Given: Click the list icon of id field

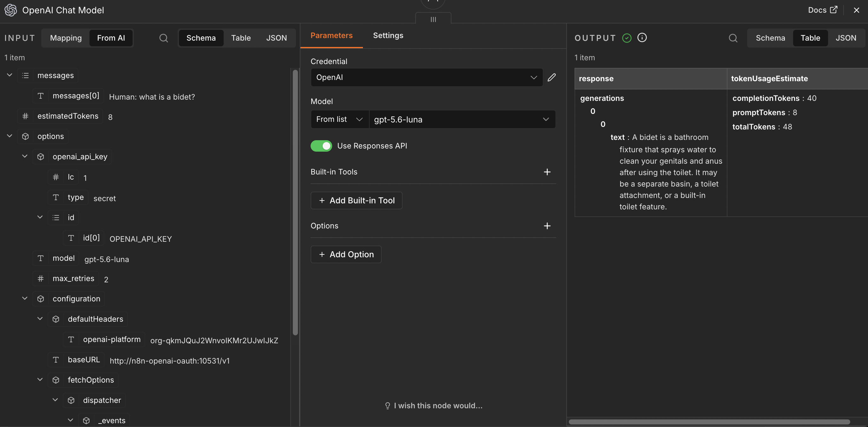Looking at the screenshot, I should click(56, 218).
